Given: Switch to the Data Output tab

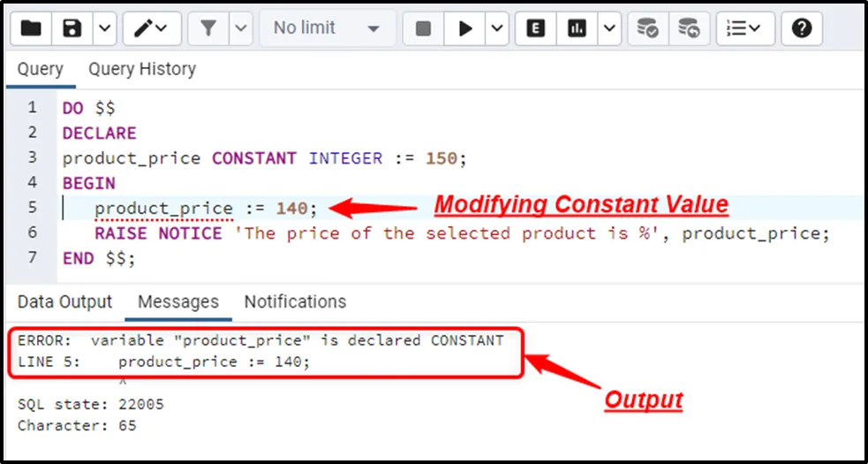Looking at the screenshot, I should (x=64, y=301).
